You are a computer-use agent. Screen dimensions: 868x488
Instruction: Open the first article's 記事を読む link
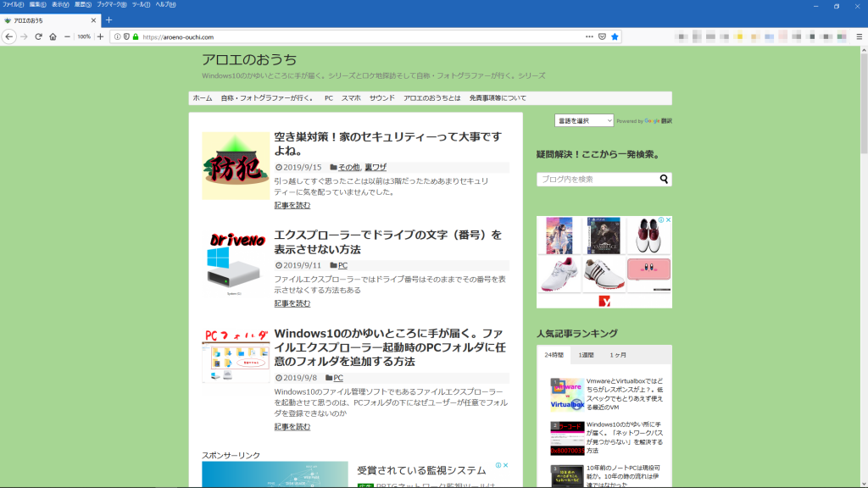click(292, 205)
